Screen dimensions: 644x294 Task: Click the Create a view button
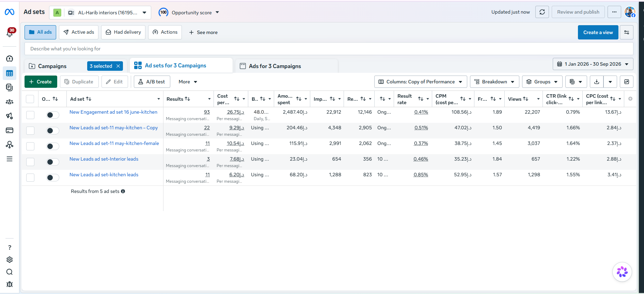coord(598,32)
